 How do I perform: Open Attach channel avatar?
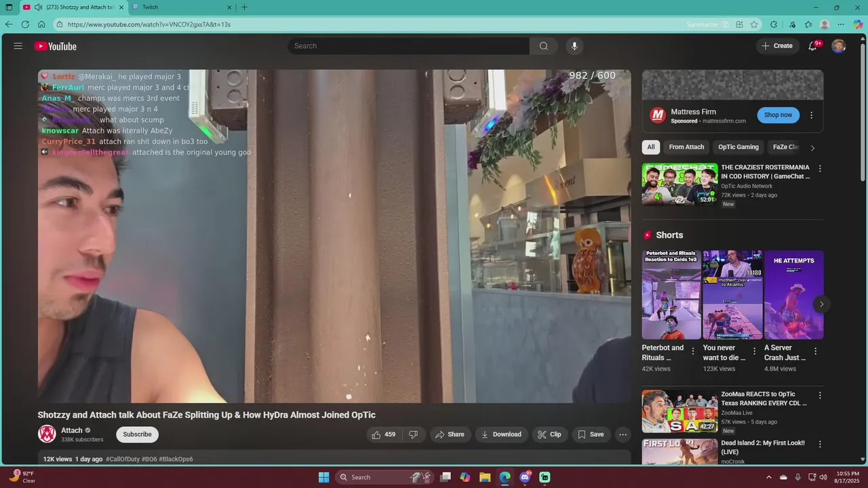coord(47,434)
